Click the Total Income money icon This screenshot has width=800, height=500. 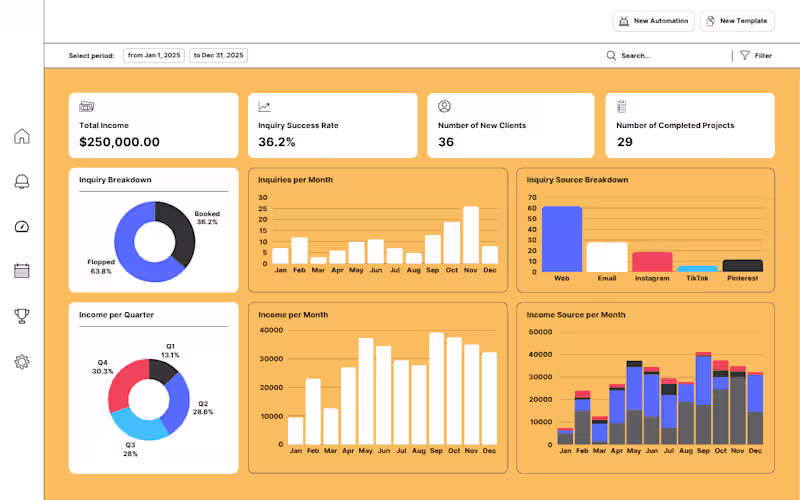tap(87, 107)
